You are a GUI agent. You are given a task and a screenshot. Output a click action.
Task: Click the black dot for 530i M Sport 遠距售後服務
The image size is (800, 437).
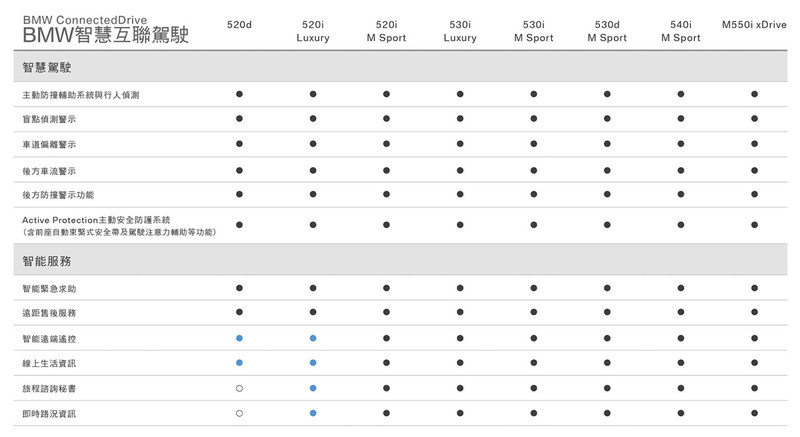tap(533, 312)
